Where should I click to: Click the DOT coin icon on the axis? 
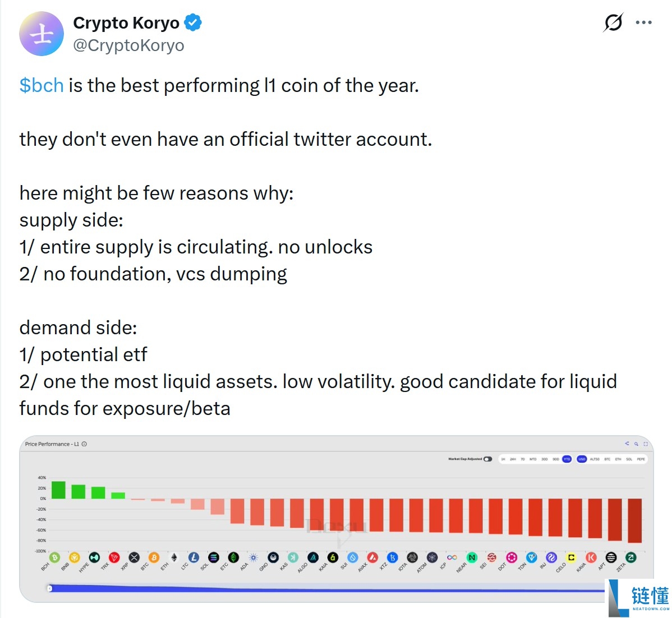[x=511, y=557]
